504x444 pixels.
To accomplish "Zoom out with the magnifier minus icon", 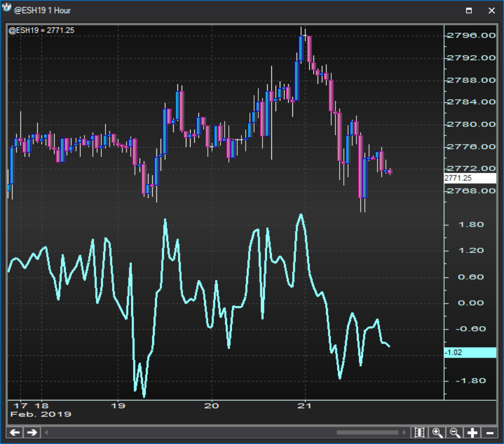I will pyautogui.click(x=455, y=432).
